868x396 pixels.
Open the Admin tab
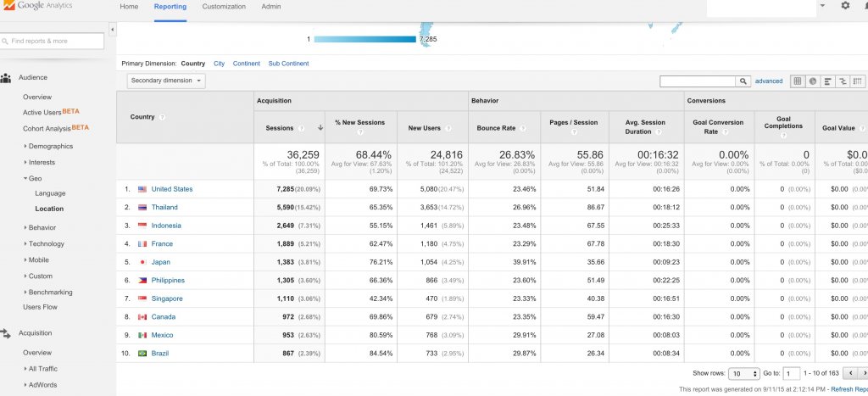(x=270, y=7)
